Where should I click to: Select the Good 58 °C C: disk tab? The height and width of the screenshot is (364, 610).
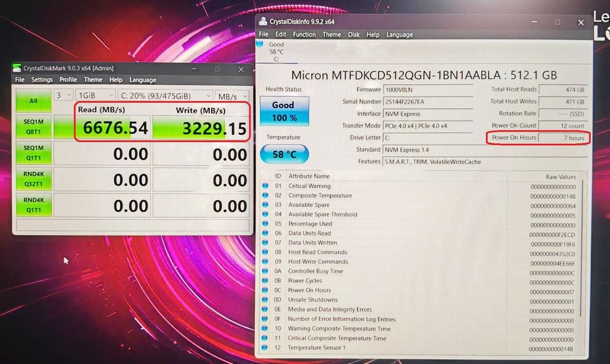(276, 51)
